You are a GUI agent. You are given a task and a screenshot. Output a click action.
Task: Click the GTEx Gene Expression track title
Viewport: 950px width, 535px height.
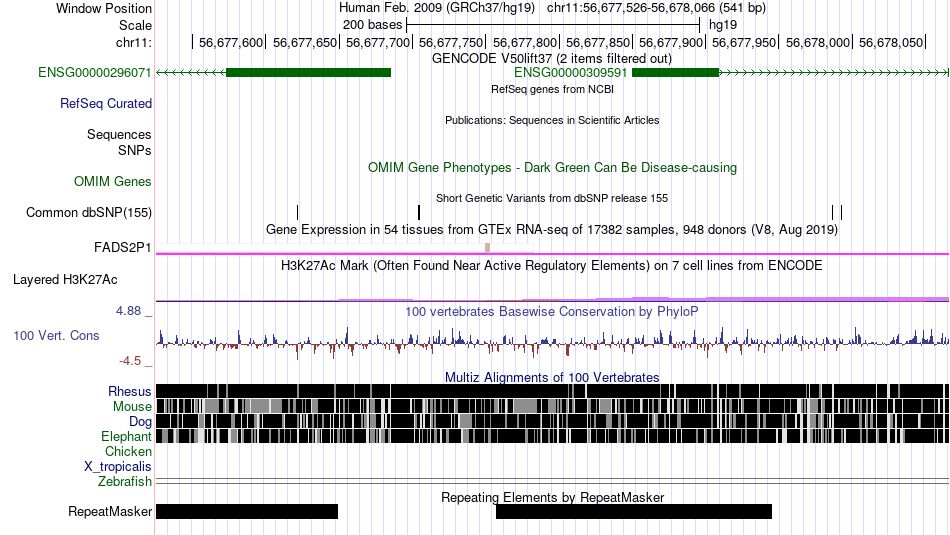point(552,230)
